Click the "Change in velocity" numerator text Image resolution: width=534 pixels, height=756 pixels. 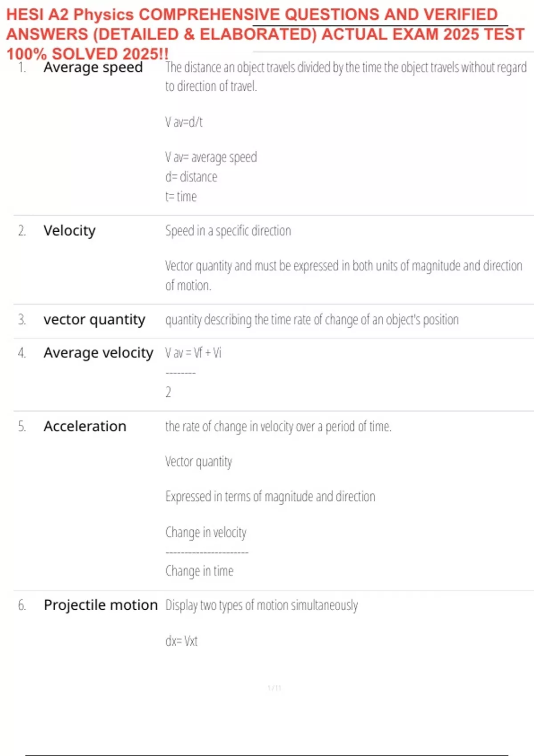coord(206,532)
